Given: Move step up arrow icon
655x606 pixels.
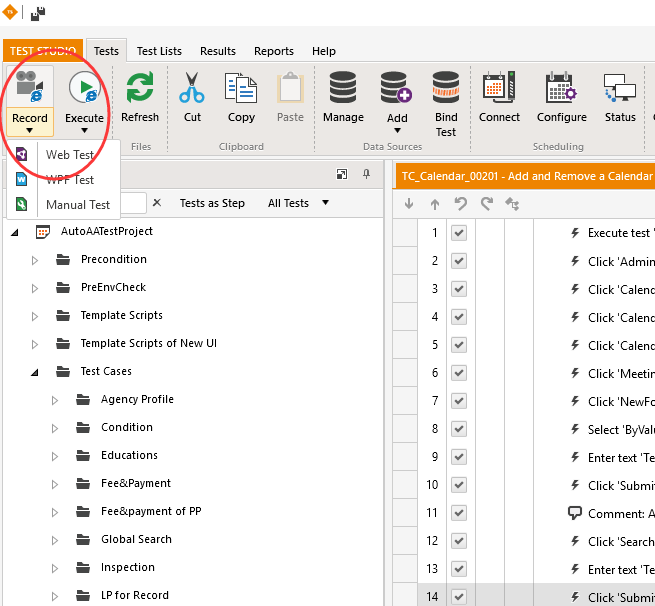Looking at the screenshot, I should click(x=434, y=204).
